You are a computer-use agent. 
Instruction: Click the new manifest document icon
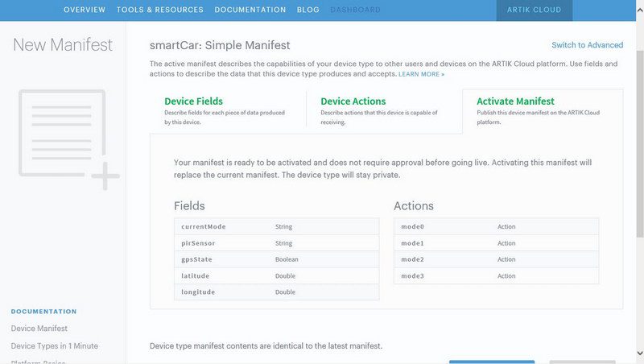point(68,139)
